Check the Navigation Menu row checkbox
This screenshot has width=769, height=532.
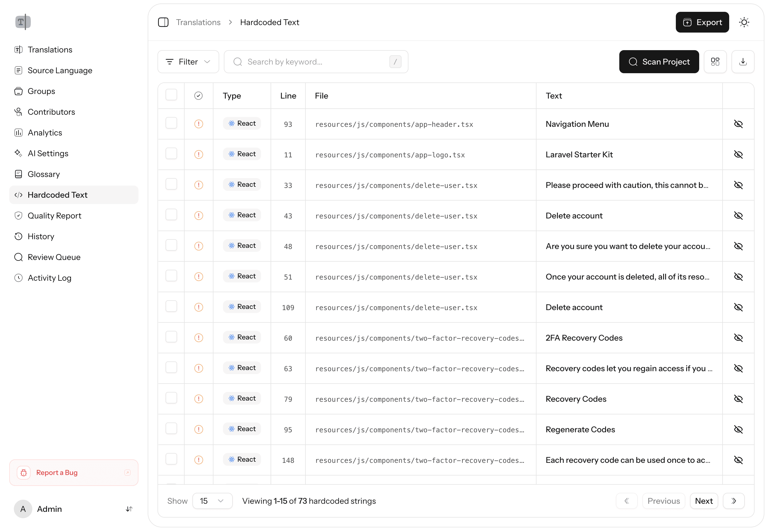[x=171, y=123]
